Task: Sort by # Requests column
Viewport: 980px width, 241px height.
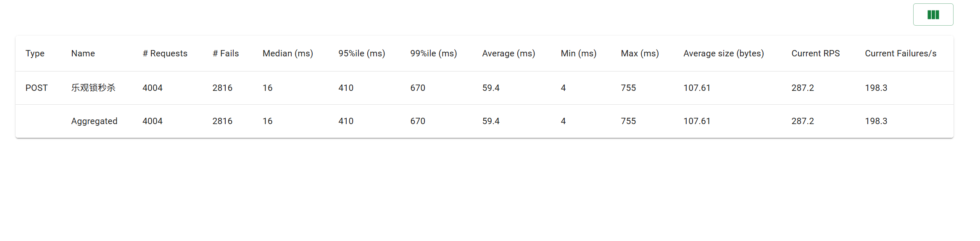Action: coord(165,53)
